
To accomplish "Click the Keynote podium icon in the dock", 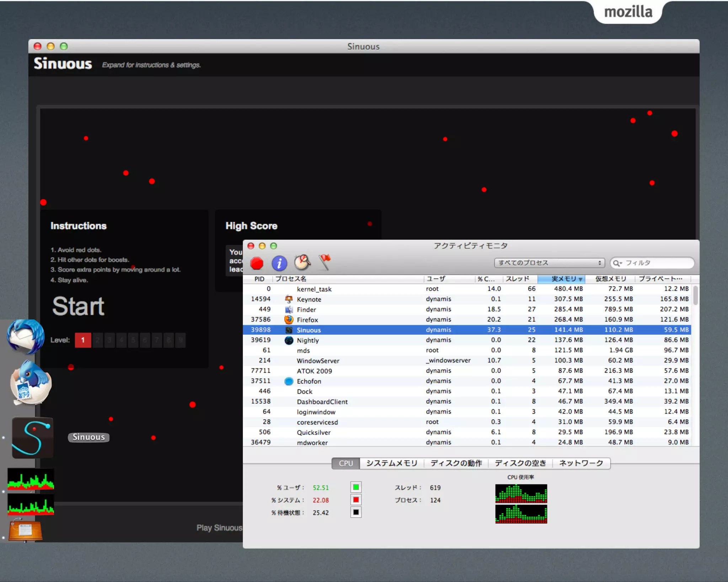I will click(25, 530).
